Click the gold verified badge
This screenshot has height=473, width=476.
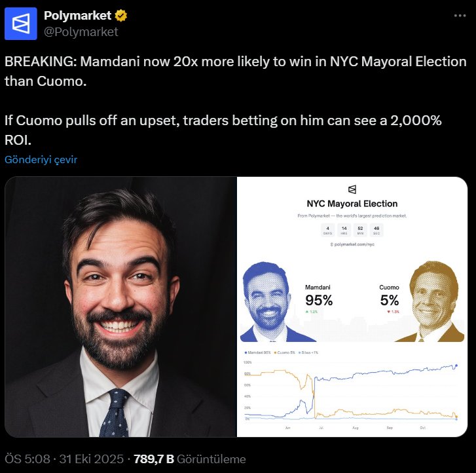(x=120, y=16)
